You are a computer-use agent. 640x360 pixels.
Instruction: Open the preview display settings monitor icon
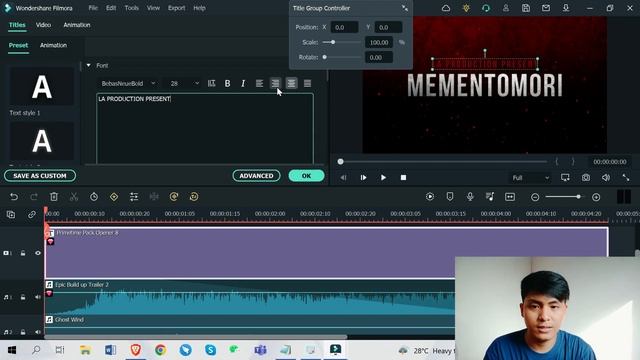pos(565,178)
